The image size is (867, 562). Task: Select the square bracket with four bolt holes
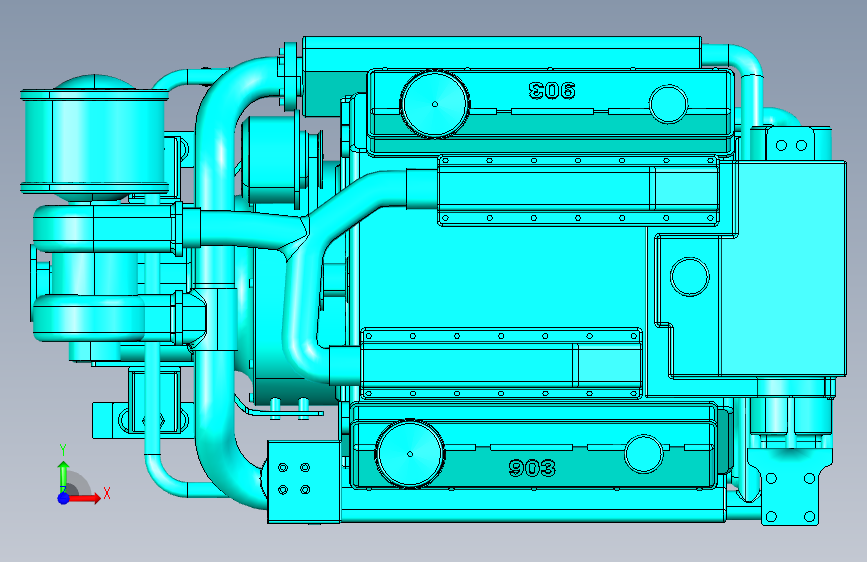tap(304, 482)
